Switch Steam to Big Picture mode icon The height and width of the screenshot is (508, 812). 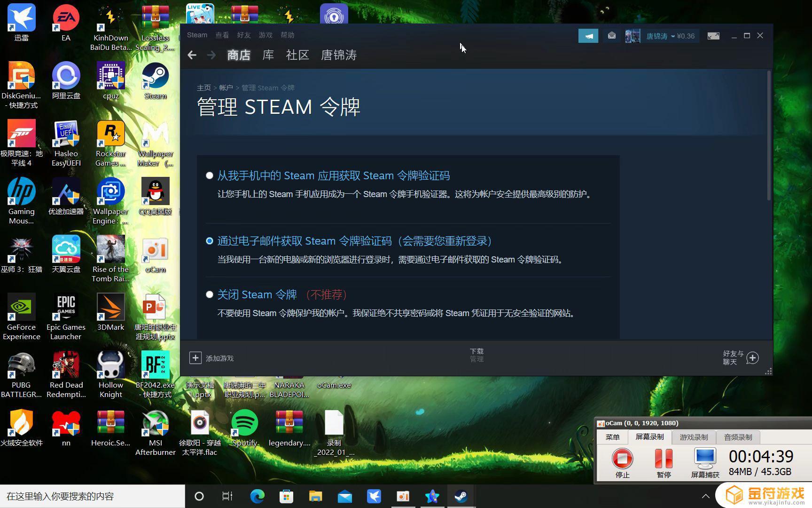(x=713, y=36)
